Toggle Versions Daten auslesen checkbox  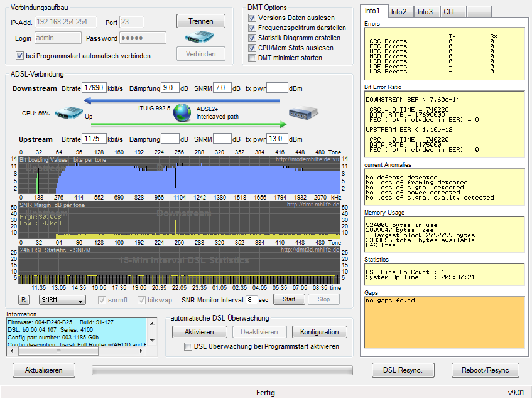[252, 18]
